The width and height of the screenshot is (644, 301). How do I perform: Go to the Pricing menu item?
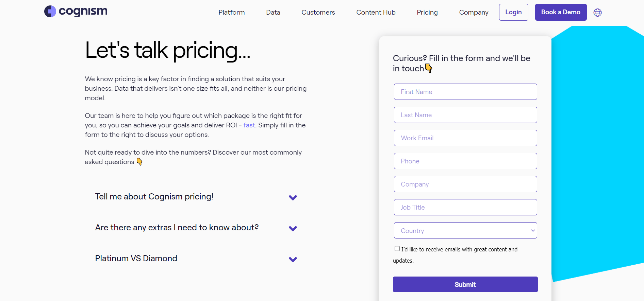[x=427, y=13]
